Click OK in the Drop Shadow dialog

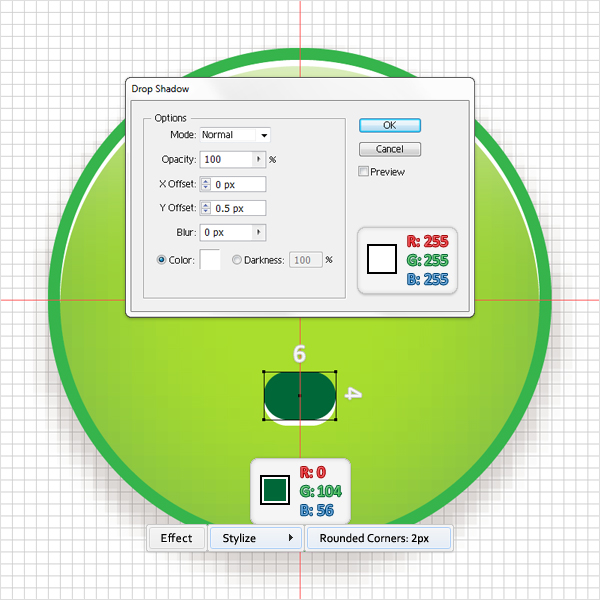click(390, 126)
